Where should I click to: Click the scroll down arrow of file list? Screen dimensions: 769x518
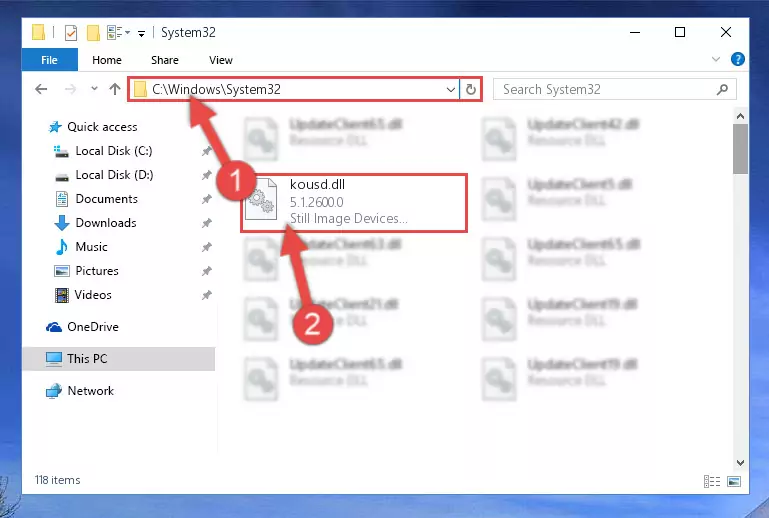pyautogui.click(x=741, y=463)
